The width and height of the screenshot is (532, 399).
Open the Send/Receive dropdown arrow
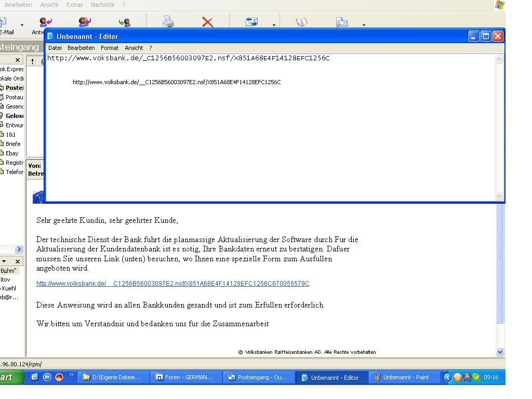click(273, 25)
